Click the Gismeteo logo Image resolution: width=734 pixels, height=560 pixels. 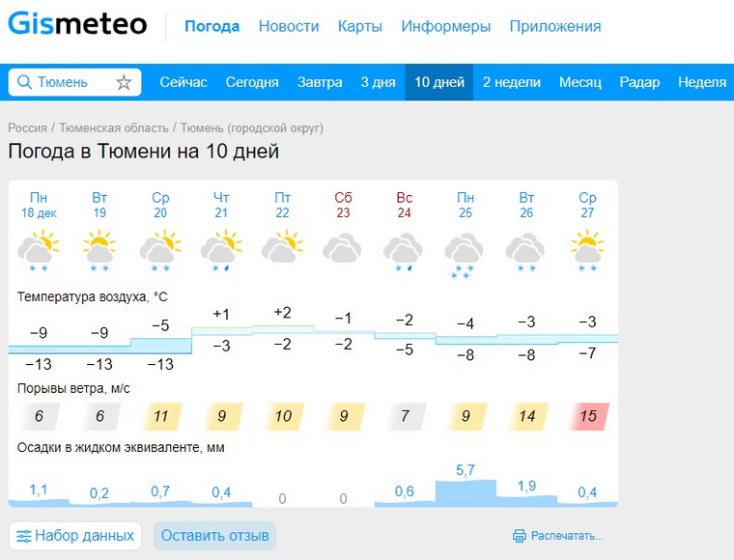[77, 23]
